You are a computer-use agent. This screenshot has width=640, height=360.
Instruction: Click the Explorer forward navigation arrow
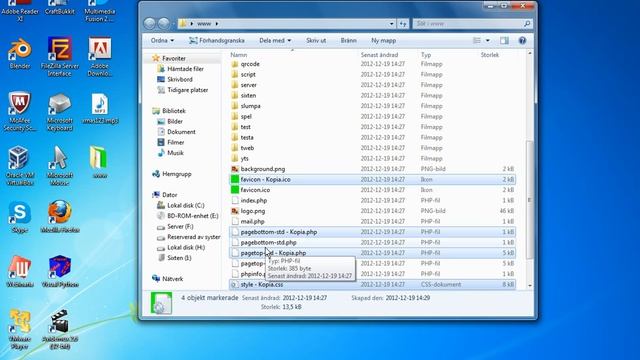click(x=164, y=24)
